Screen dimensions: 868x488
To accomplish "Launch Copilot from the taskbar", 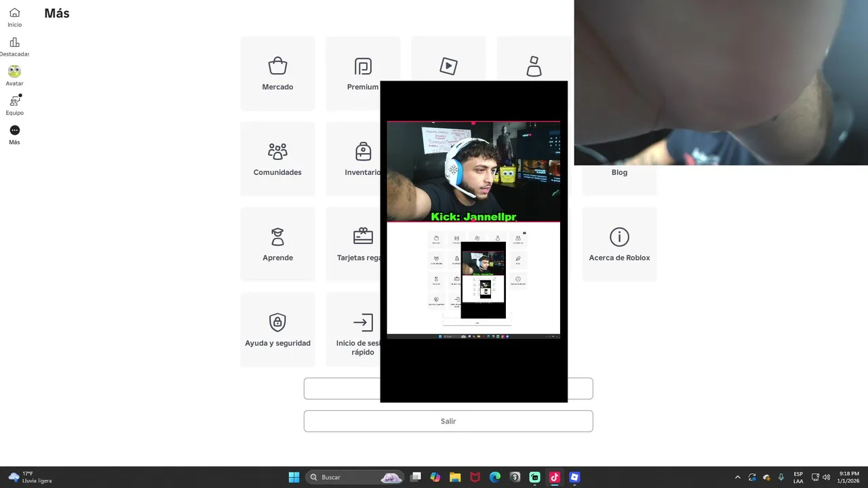I will 435,477.
